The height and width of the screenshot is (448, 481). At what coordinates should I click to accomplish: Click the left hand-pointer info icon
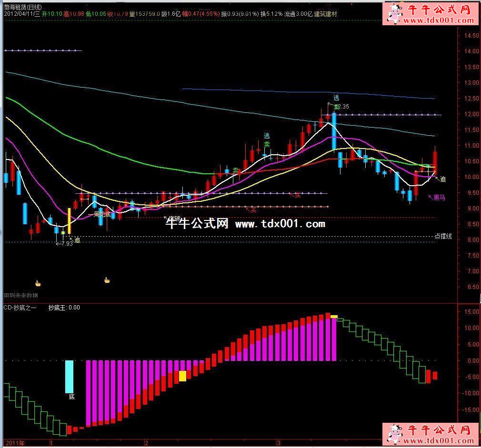[x=38, y=284]
